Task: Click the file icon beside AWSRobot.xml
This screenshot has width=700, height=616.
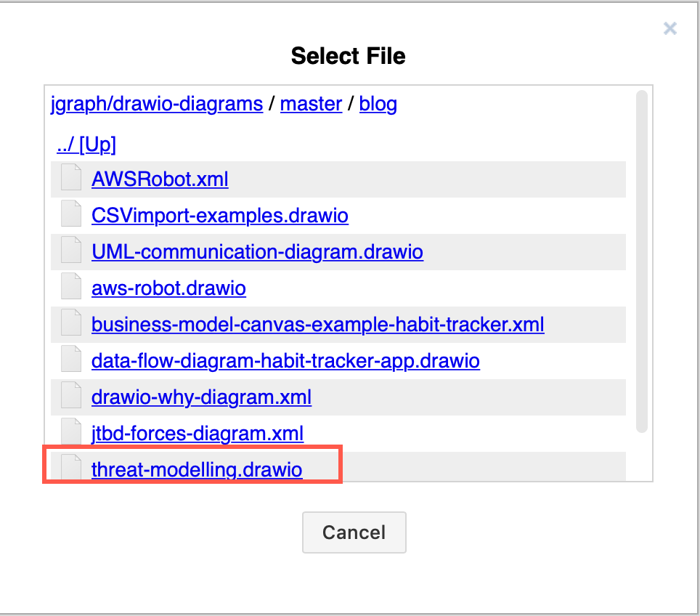Action: coord(70,177)
